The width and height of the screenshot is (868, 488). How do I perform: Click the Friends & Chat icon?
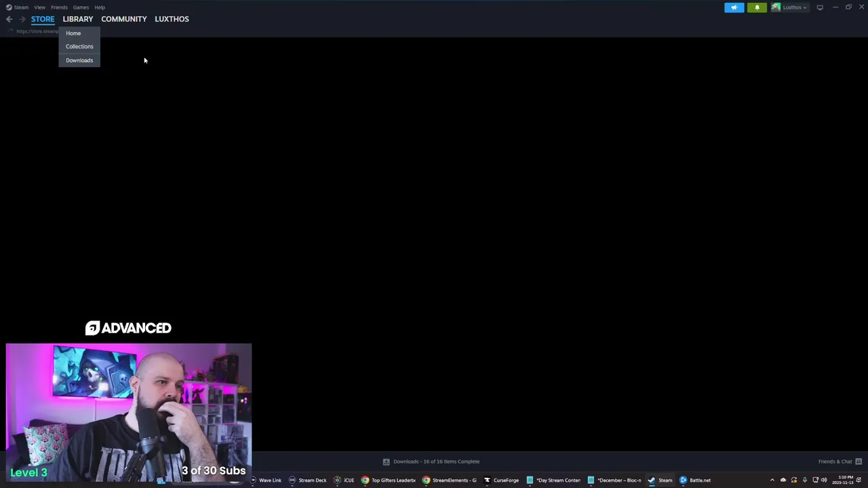click(x=859, y=462)
